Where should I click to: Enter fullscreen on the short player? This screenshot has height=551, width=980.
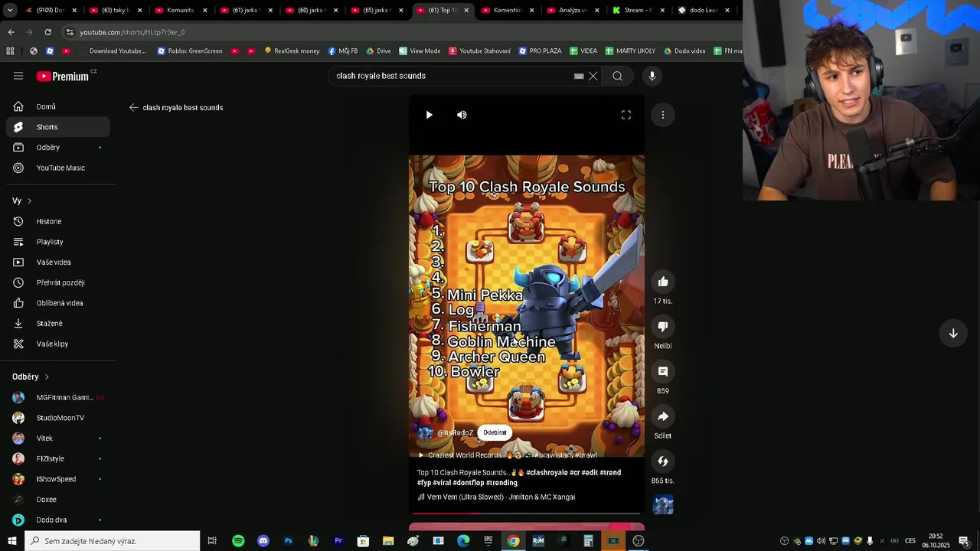click(x=626, y=115)
